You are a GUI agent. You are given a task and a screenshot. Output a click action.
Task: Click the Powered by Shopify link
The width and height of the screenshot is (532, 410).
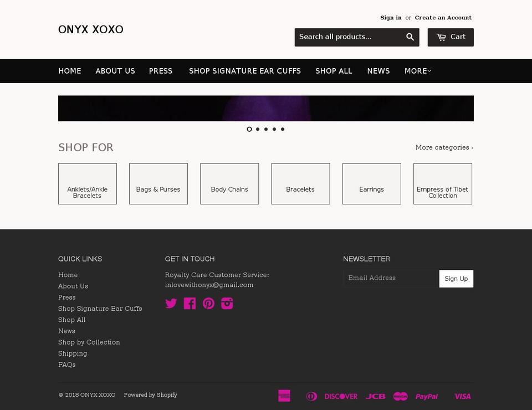pos(150,394)
